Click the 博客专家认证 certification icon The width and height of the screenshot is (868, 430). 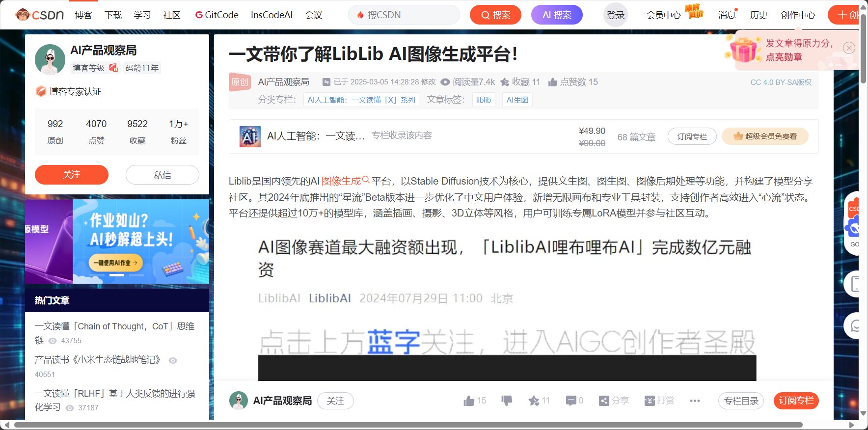[x=41, y=91]
